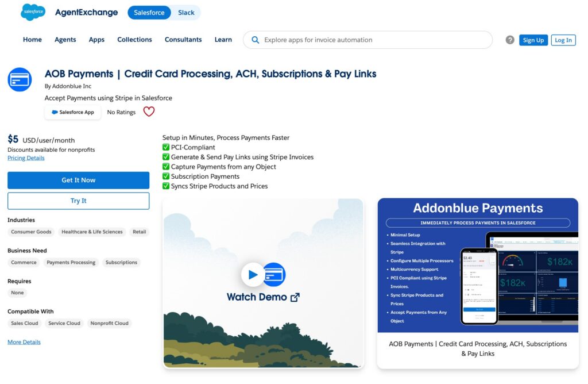Open the Consultants menu item

click(183, 40)
